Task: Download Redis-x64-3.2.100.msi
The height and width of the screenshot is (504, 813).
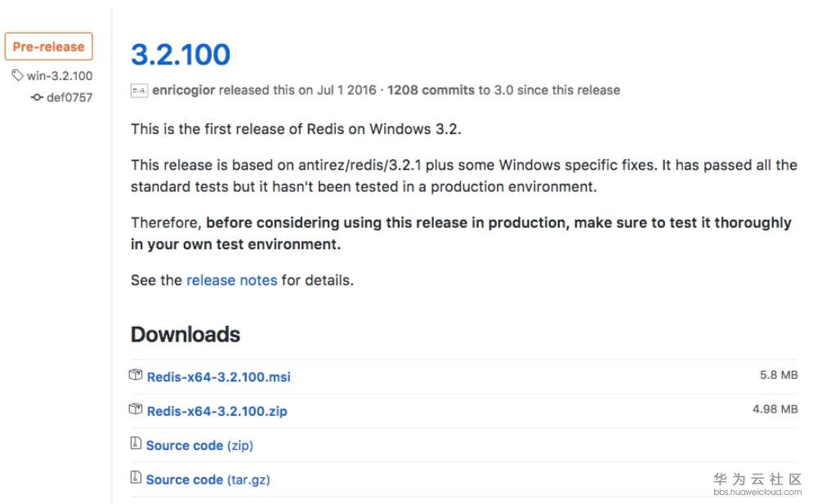Action: tap(218, 377)
